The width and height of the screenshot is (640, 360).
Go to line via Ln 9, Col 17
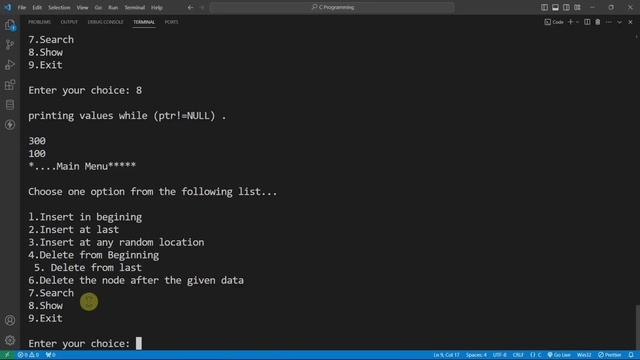446,355
